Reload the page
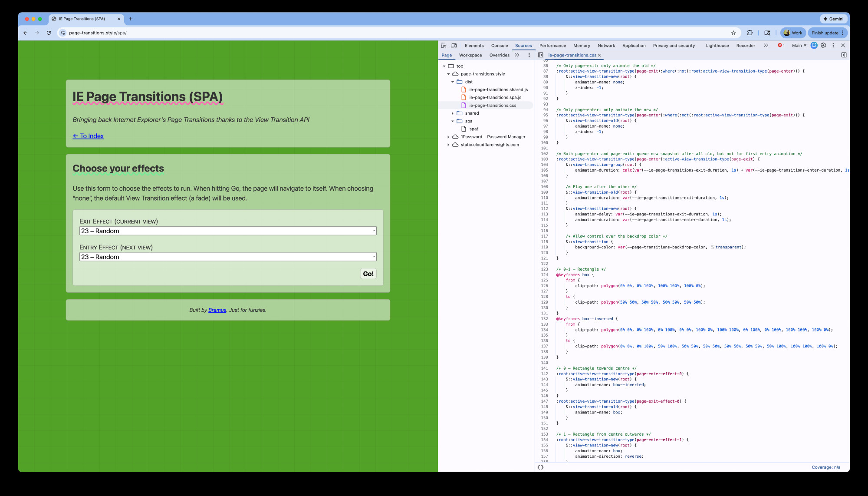Viewport: 868px width, 496px height. 49,33
